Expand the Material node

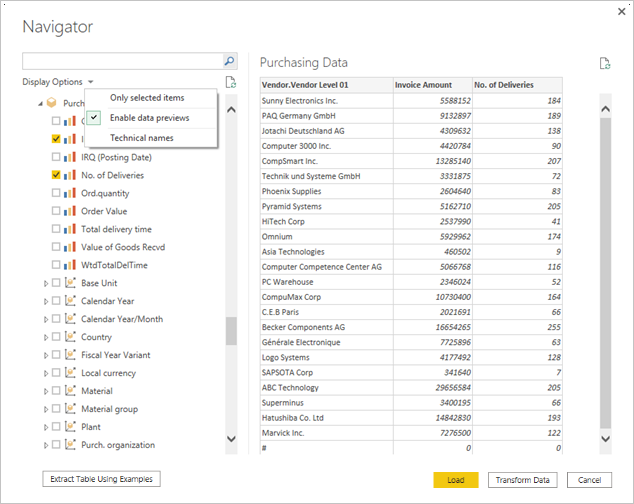click(46, 392)
